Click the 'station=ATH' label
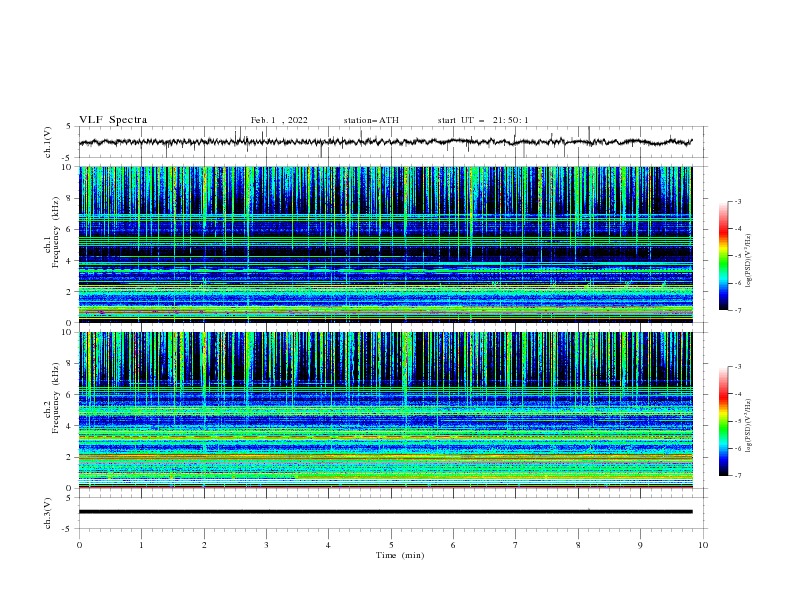 pyautogui.click(x=371, y=120)
